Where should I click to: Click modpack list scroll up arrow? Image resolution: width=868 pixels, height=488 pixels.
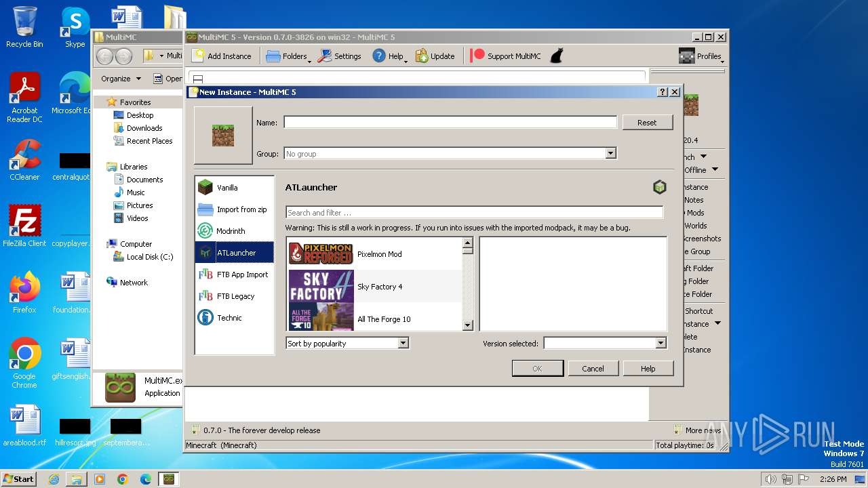467,243
